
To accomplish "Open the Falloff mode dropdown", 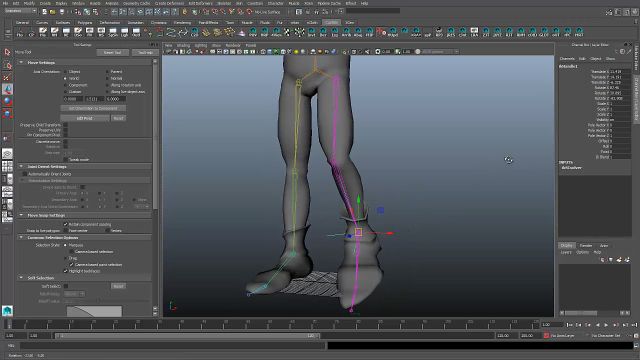I will point(74,294).
